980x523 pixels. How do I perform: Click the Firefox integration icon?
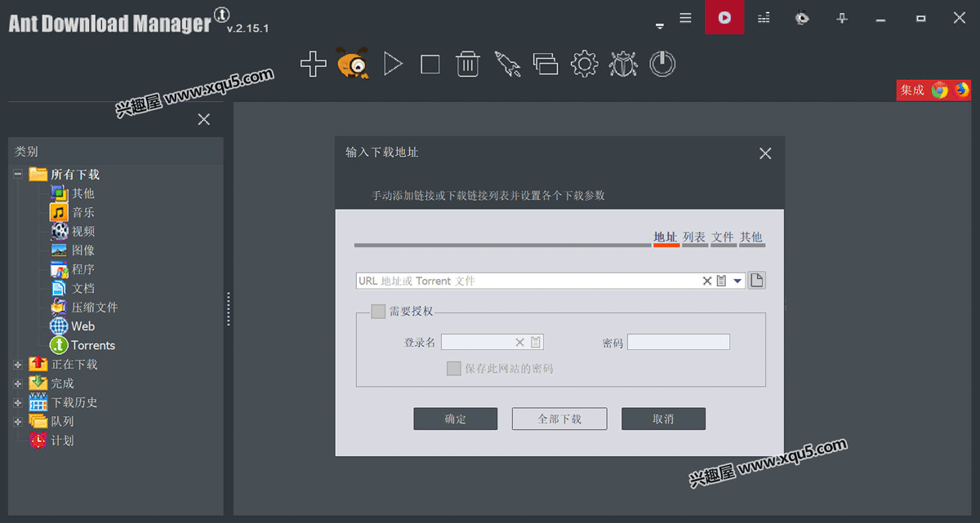961,90
